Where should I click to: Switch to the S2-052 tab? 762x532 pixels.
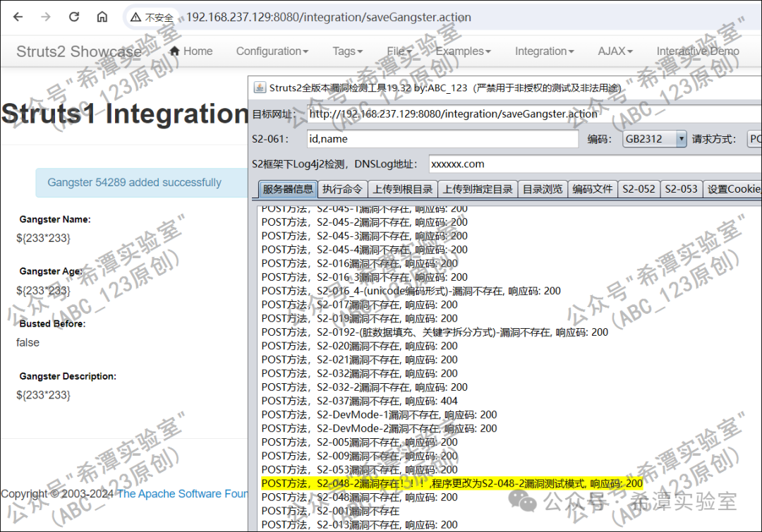click(x=639, y=189)
